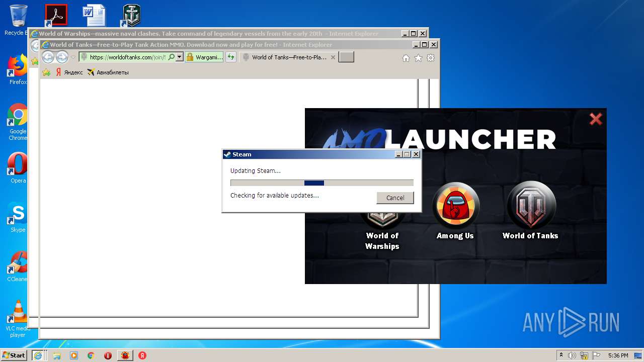The image size is (644, 362).
Task: Go back in World of Tanks IE window
Action: point(48,57)
